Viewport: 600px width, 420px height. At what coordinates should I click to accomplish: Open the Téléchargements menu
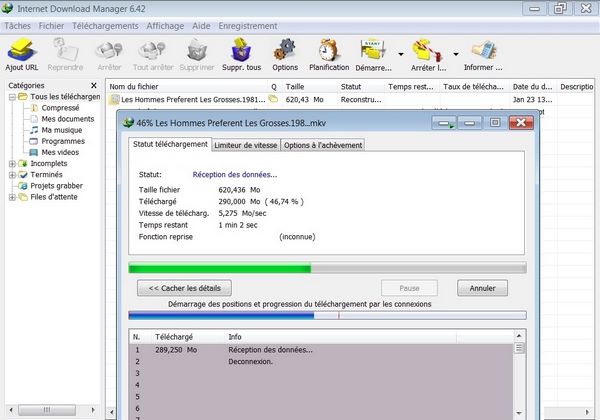coord(105,26)
